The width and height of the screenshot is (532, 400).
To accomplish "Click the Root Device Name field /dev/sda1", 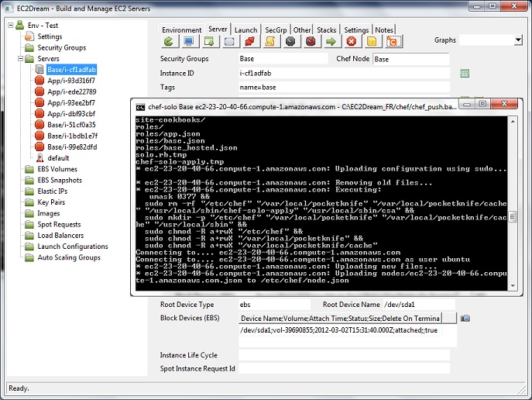I will pyautogui.click(x=419, y=305).
